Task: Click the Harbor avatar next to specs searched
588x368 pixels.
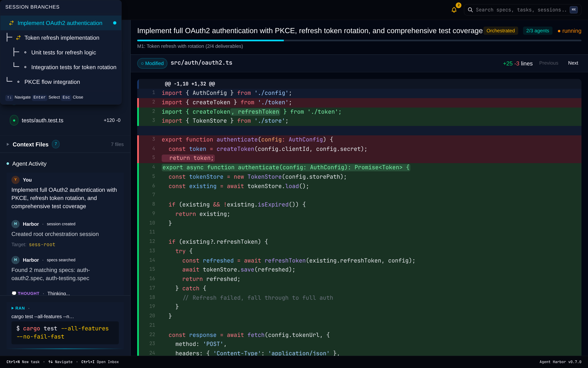Action: 16,260
